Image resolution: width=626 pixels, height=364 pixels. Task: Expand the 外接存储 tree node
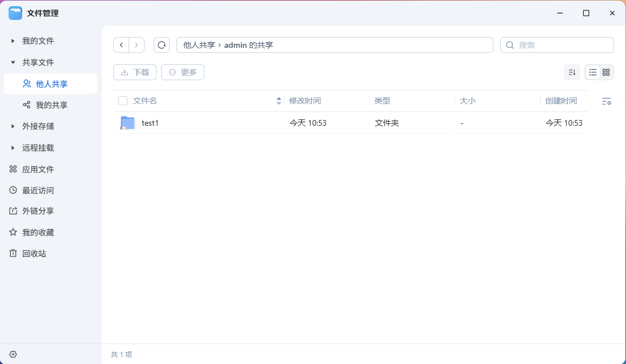[13, 126]
